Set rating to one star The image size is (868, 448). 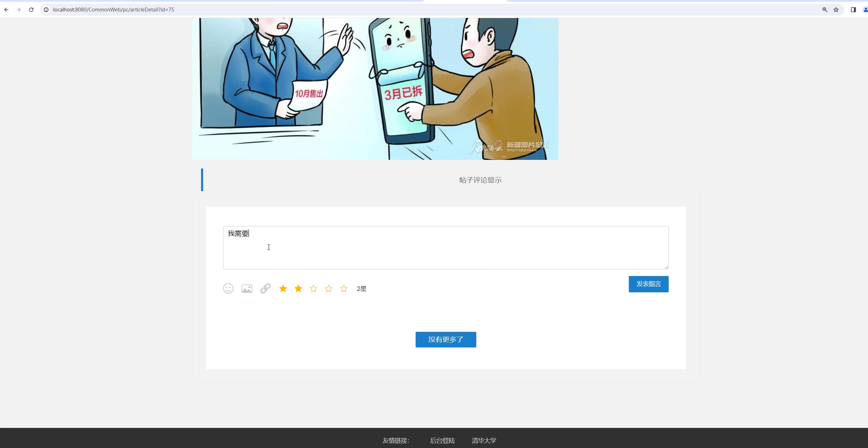tap(283, 288)
